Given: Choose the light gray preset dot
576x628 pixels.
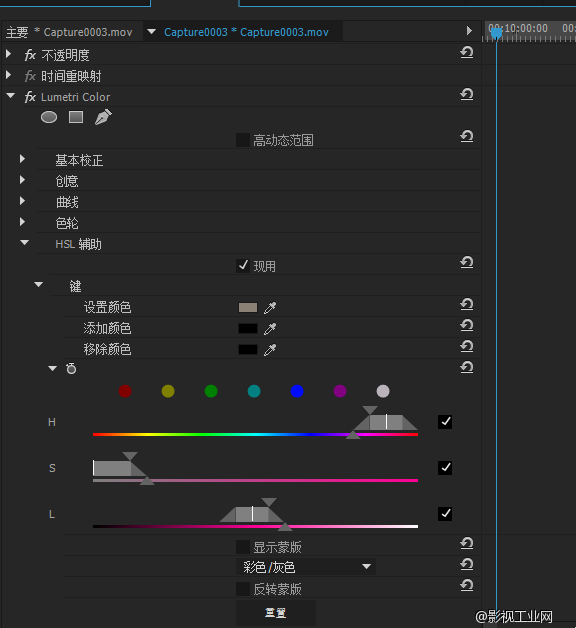Looking at the screenshot, I should pyautogui.click(x=383, y=391).
